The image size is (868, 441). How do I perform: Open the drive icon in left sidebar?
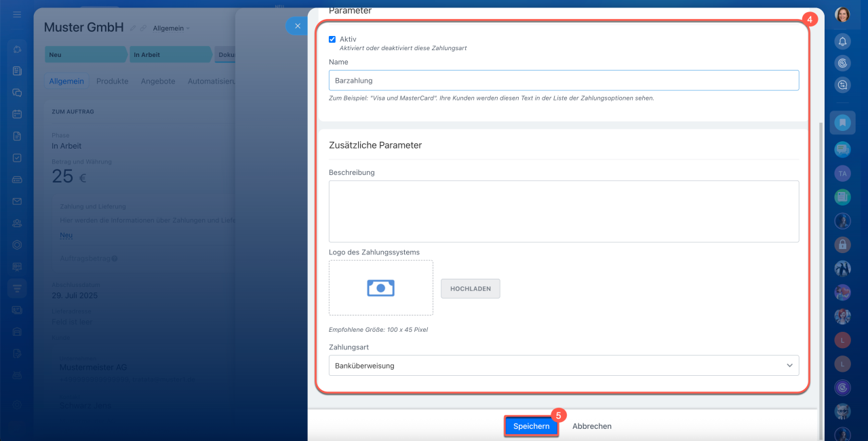coord(17,179)
